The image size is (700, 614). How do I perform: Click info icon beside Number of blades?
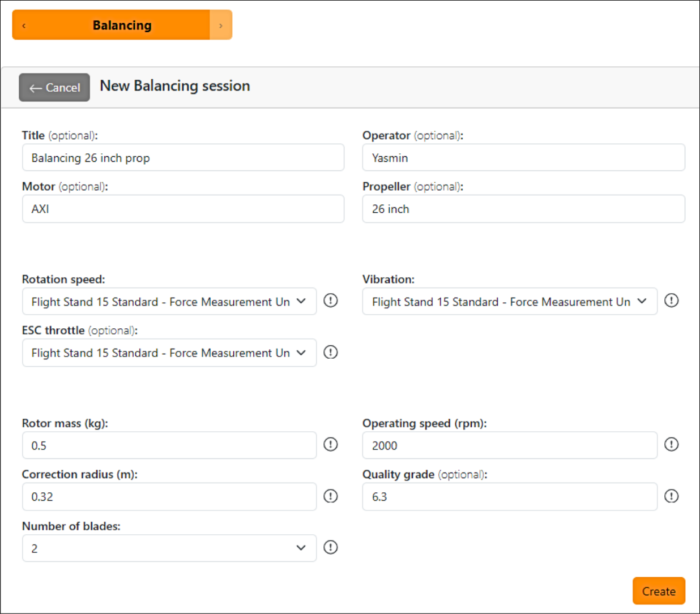tap(330, 547)
